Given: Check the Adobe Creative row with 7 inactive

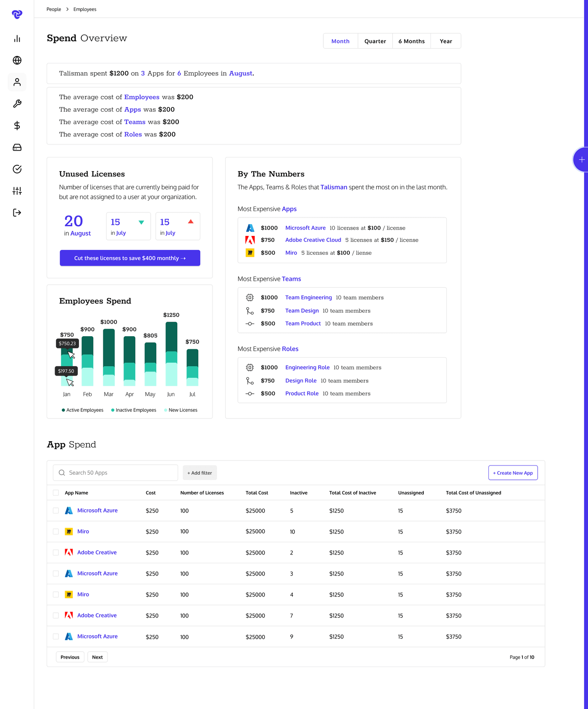Looking at the screenshot, I should tap(56, 615).
